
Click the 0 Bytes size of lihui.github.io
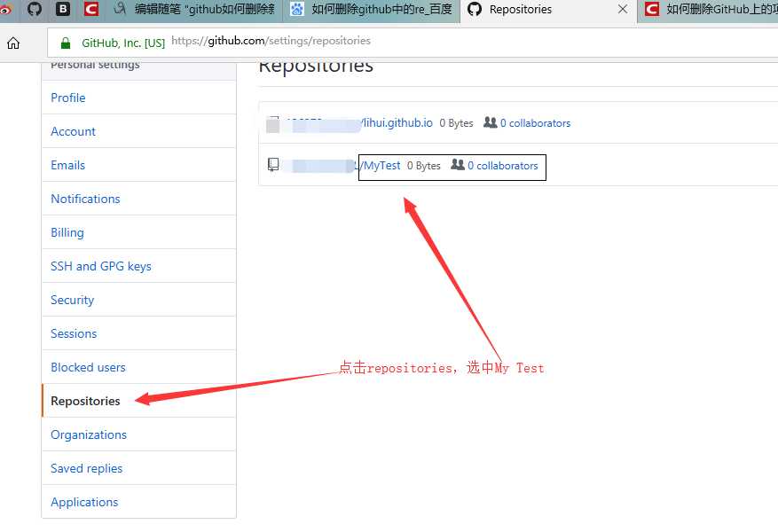(456, 123)
